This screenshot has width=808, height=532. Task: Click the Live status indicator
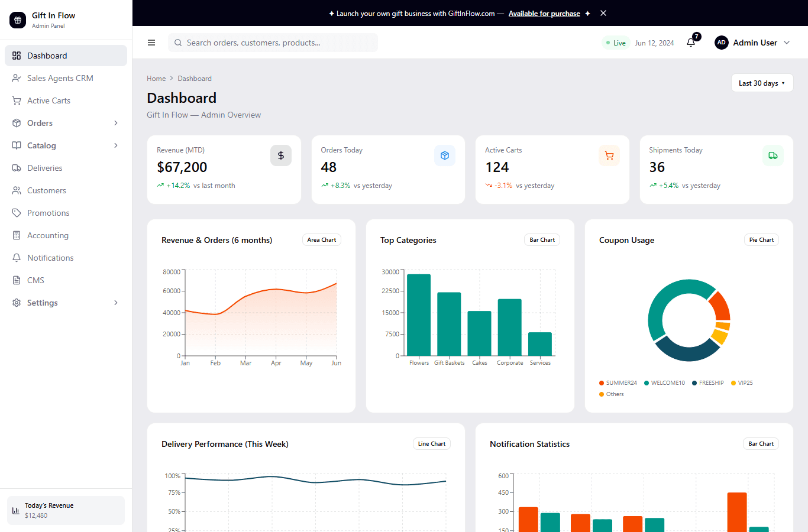pyautogui.click(x=616, y=43)
